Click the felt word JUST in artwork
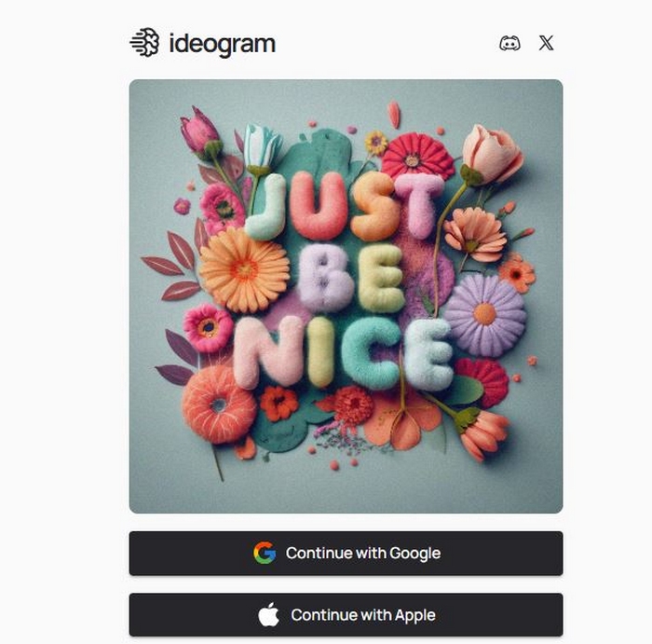Screen dimensions: 652x644 346,206
